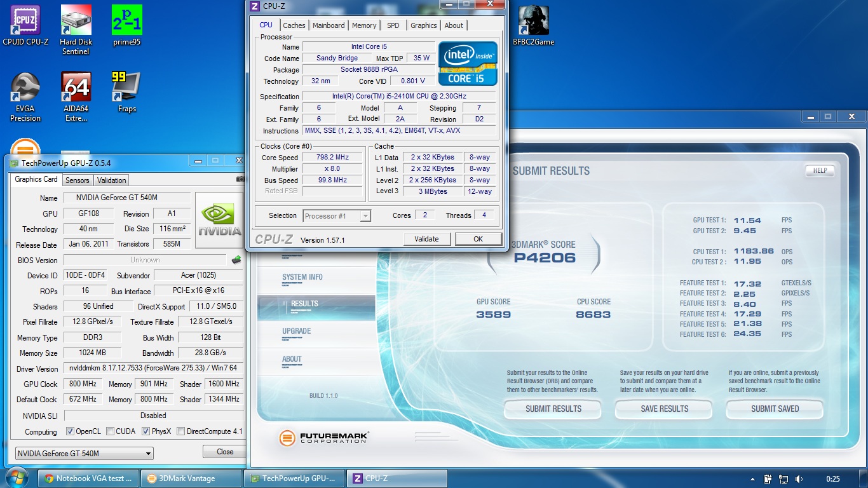The height and width of the screenshot is (488, 868).
Task: Click GPU-Z screenshot camera icon
Action: (x=240, y=179)
